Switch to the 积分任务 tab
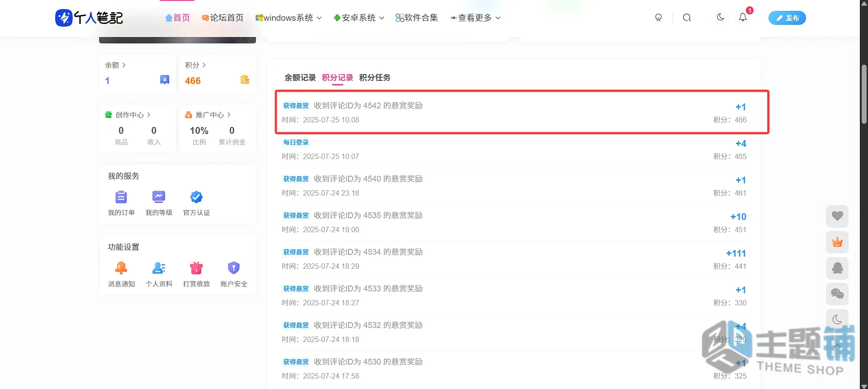Screen dimensions: 868x389 [x=375, y=78]
